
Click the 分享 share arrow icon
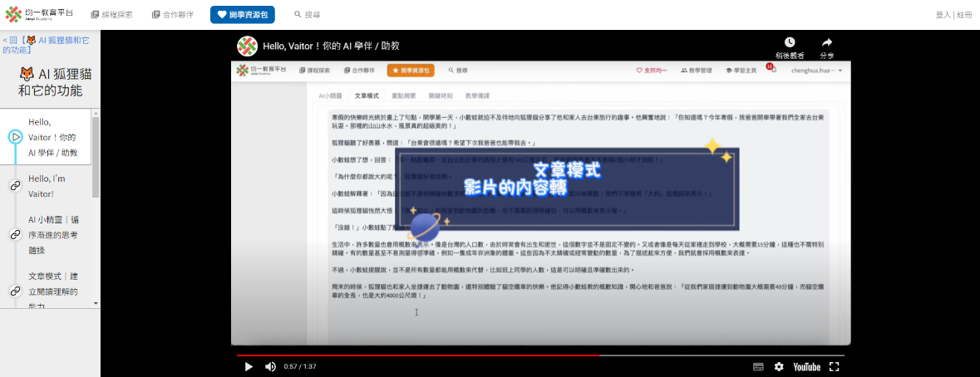click(827, 42)
